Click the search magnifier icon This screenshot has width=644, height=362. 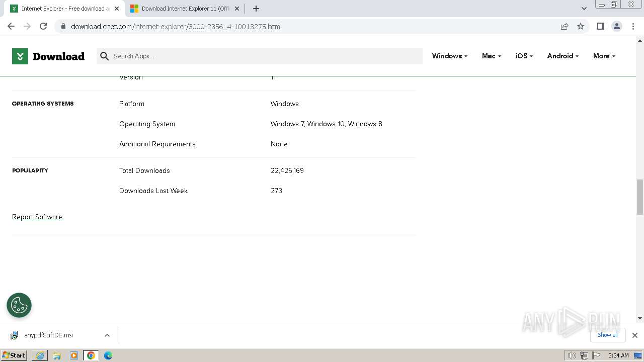pyautogui.click(x=105, y=56)
